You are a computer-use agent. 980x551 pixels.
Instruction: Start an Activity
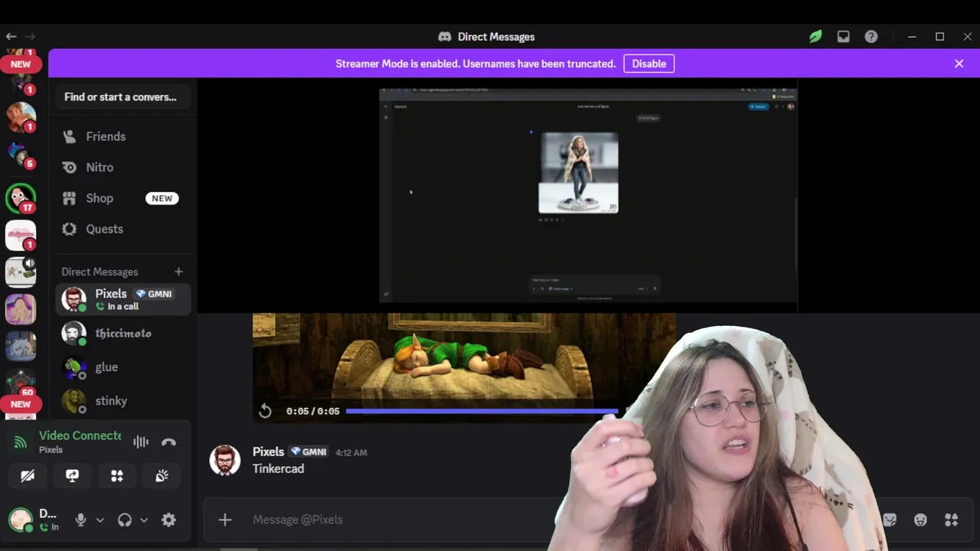117,476
